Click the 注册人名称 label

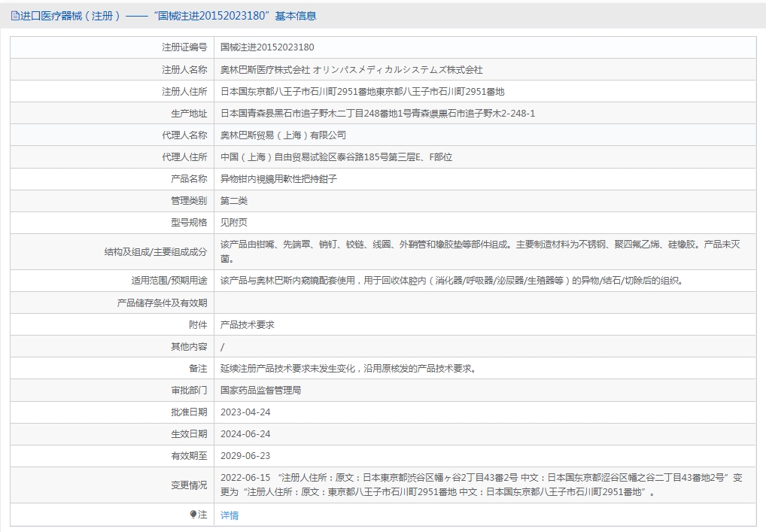pyautogui.click(x=184, y=70)
